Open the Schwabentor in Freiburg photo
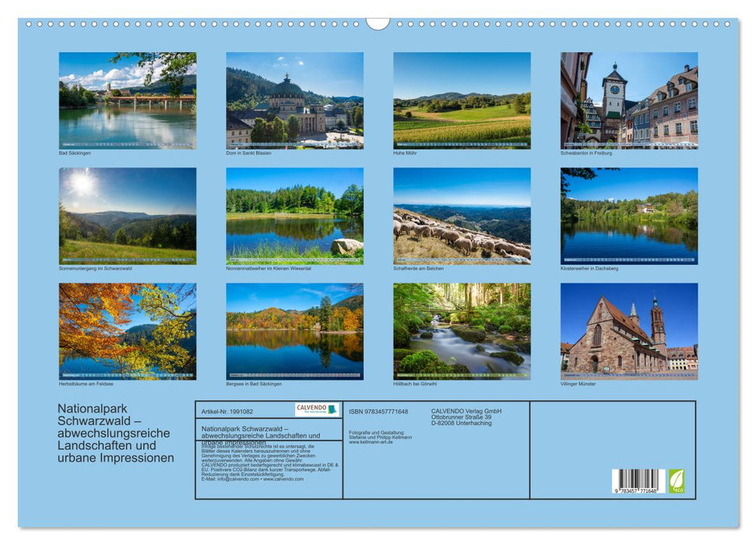 coord(628,100)
